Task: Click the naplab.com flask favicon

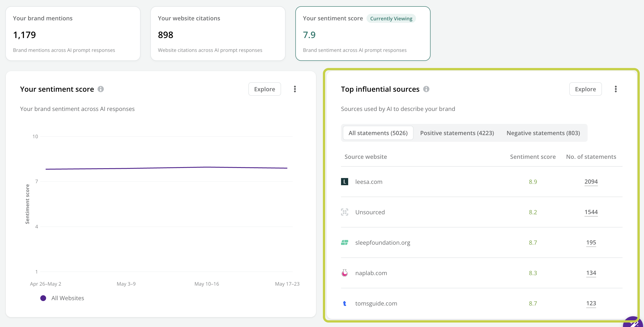Action: 345,273
